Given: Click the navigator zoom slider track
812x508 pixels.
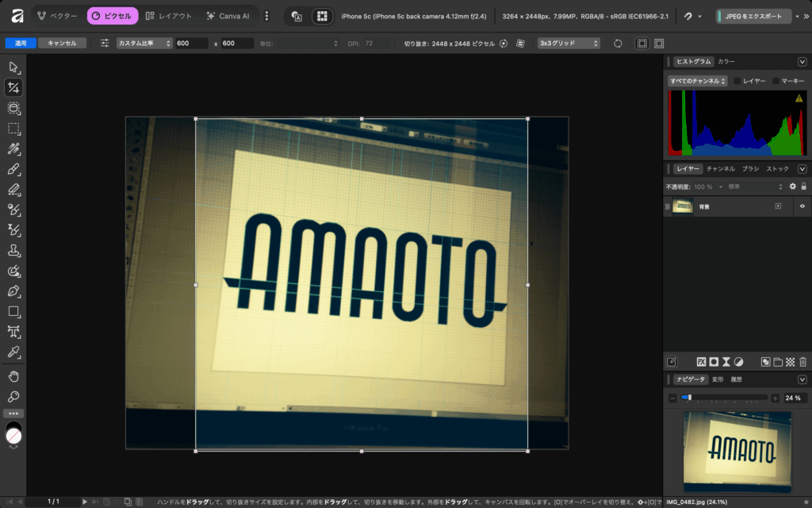Looking at the screenshot, I should point(726,398).
